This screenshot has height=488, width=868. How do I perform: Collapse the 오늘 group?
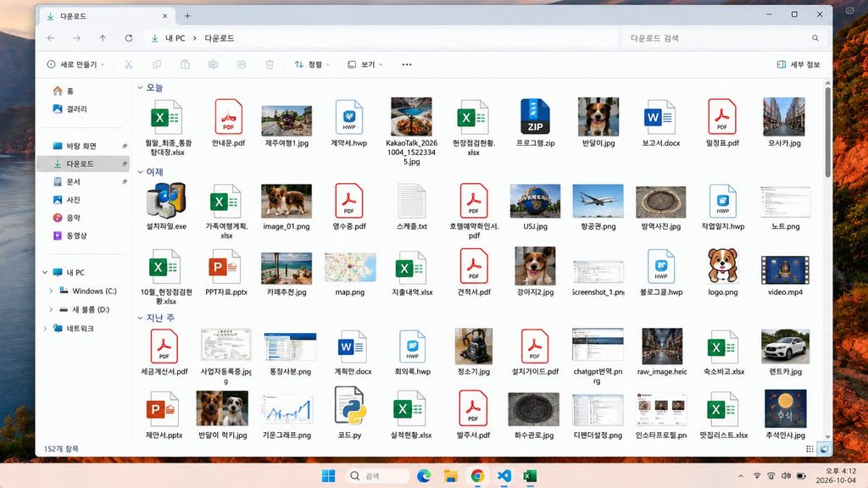pyautogui.click(x=140, y=87)
